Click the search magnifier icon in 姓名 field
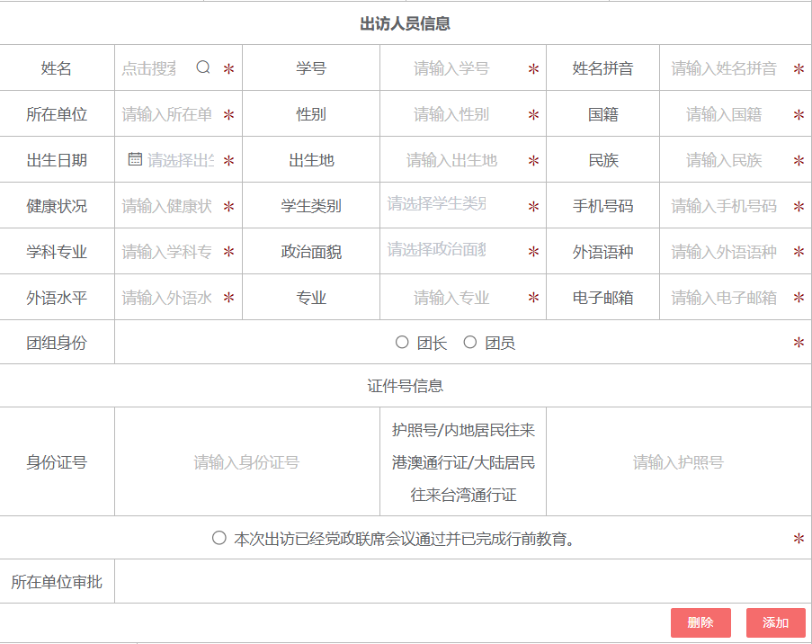812x644 pixels. (x=203, y=67)
